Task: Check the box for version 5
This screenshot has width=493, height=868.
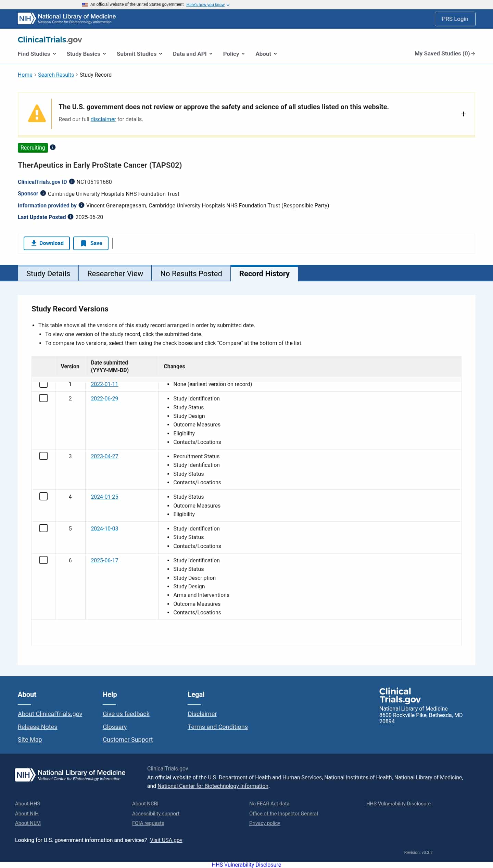Action: [43, 528]
